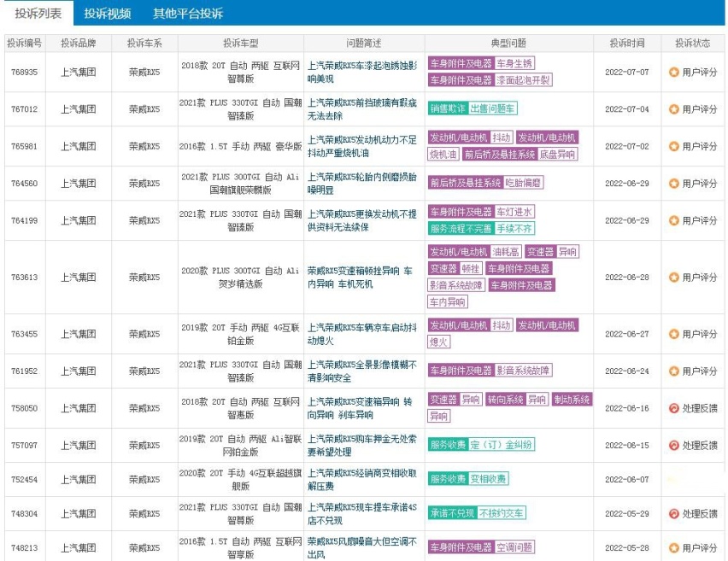
Task: Click model 2020款 PLUS 300TGI 贺岁精选版
Action: [x=240, y=277]
